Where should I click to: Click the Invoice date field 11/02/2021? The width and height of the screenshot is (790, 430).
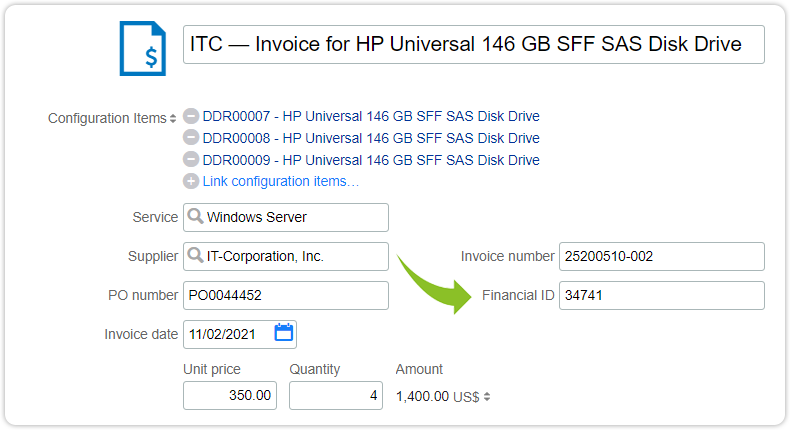[x=240, y=334]
